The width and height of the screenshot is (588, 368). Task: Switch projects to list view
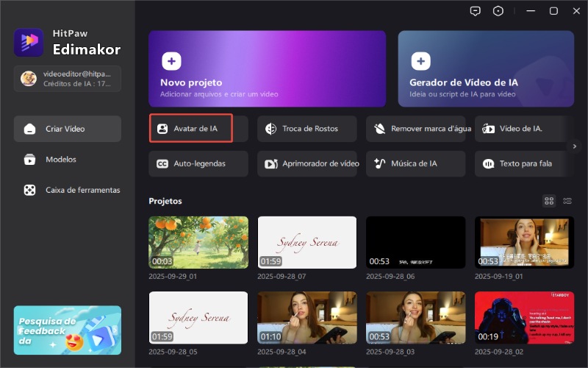point(567,201)
